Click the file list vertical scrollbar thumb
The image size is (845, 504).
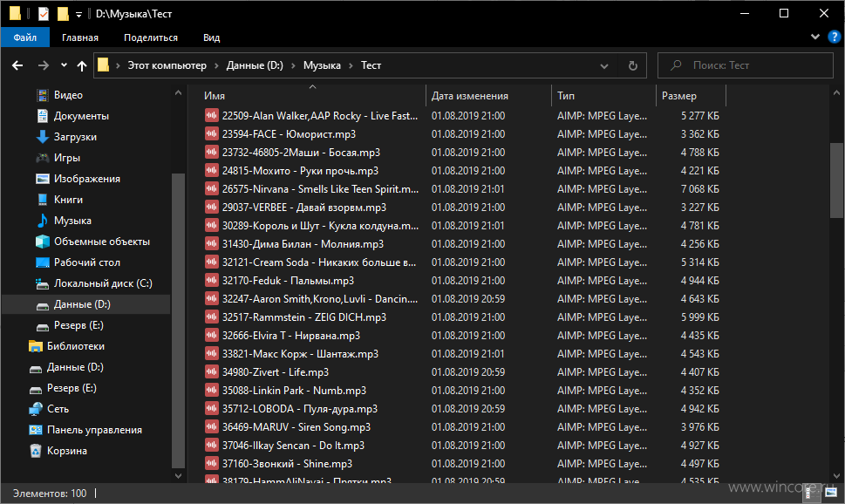coord(836,180)
